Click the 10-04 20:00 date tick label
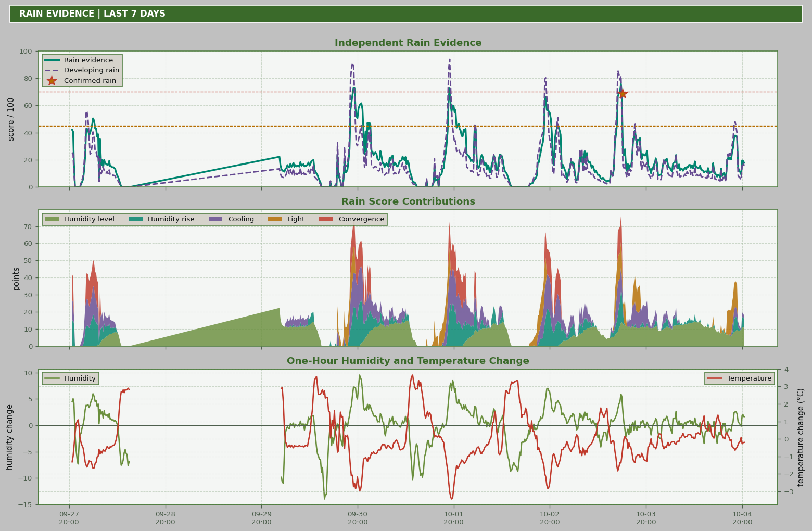 pos(742,518)
